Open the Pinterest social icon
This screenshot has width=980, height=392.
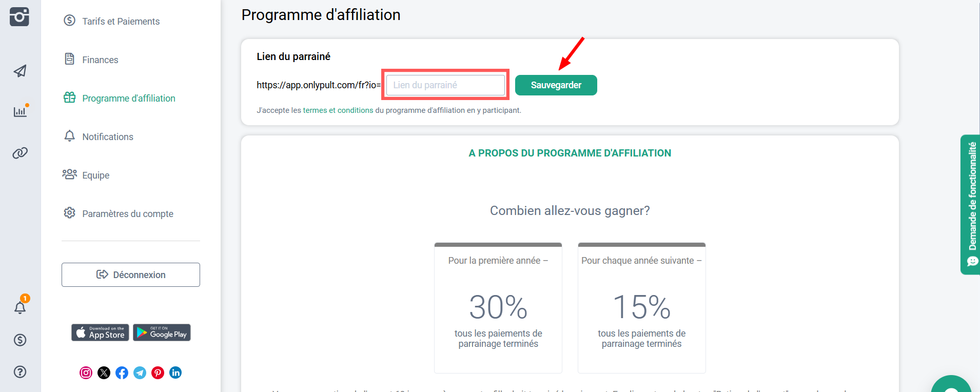pyautogui.click(x=158, y=373)
